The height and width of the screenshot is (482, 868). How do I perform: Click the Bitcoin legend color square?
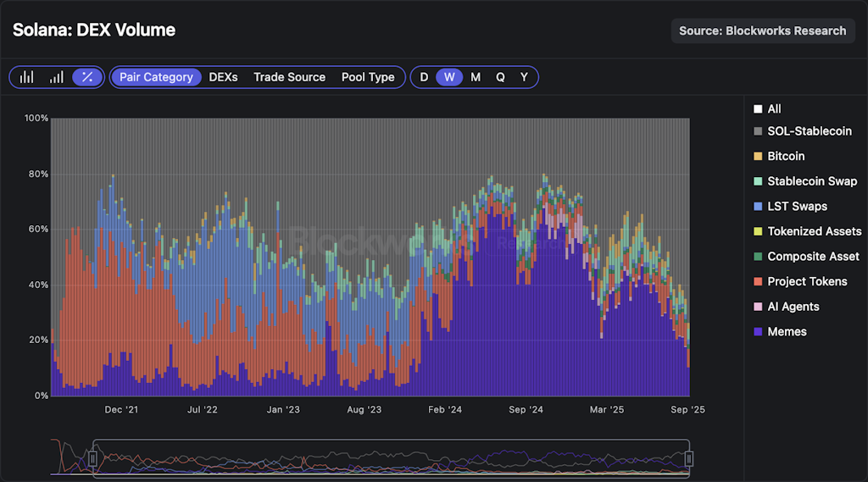point(758,157)
